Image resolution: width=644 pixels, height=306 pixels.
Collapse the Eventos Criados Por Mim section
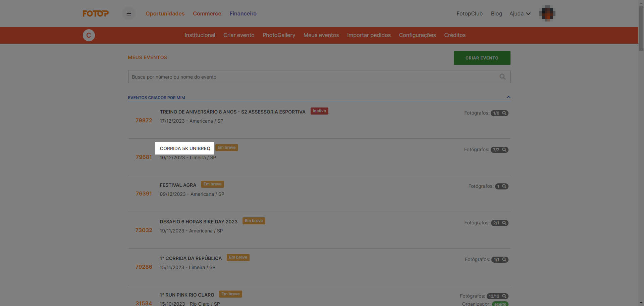click(508, 97)
